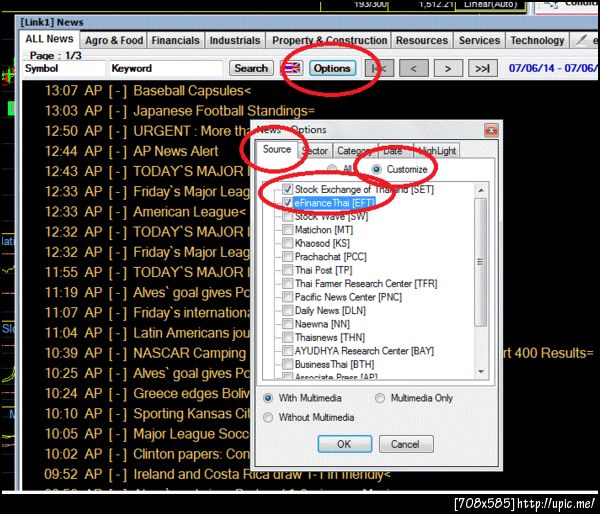Image resolution: width=600 pixels, height=514 pixels.
Task: Cancel the News Options dialog
Action: pyautogui.click(x=406, y=444)
